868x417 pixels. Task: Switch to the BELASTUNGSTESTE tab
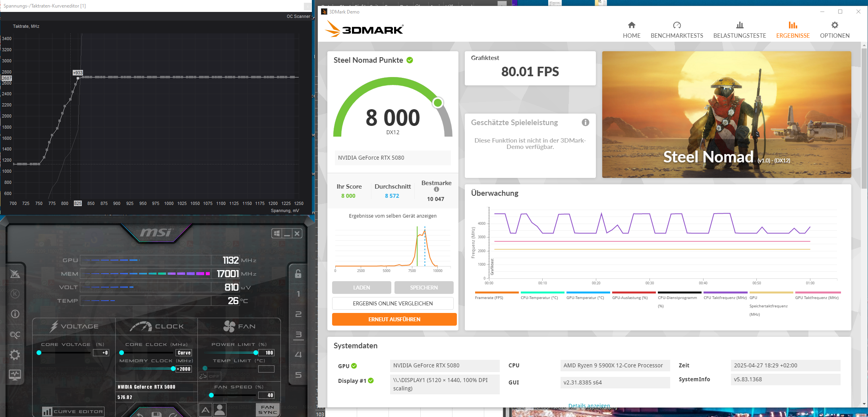pos(740,30)
